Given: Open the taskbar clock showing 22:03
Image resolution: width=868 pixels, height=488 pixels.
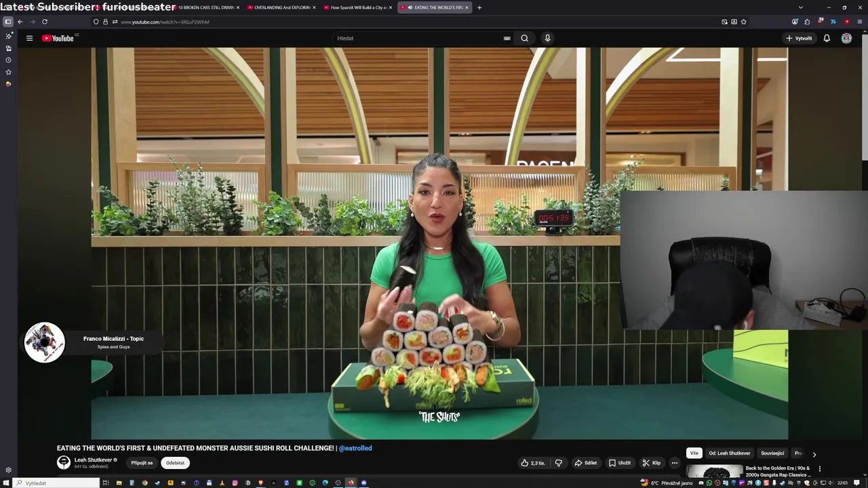Looking at the screenshot, I should [x=842, y=483].
